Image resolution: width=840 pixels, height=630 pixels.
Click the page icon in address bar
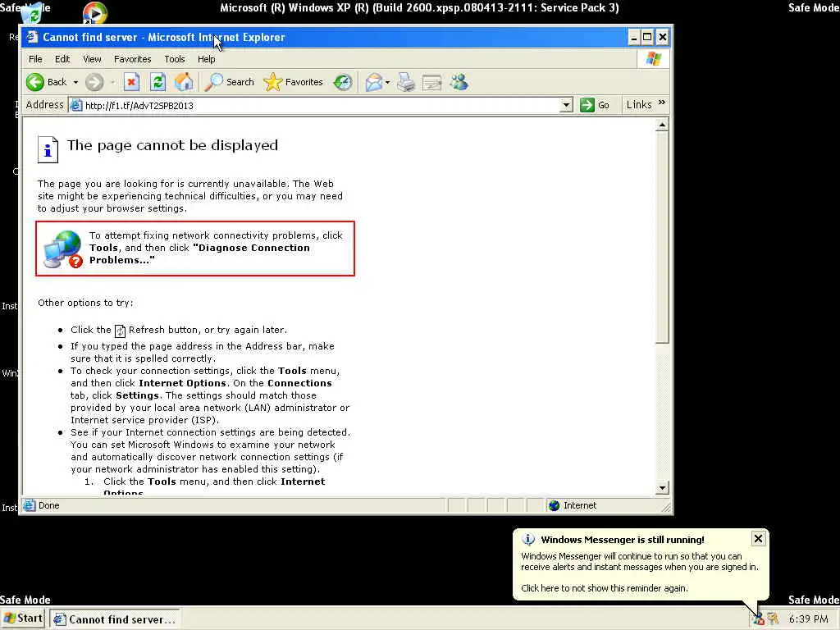(76, 105)
